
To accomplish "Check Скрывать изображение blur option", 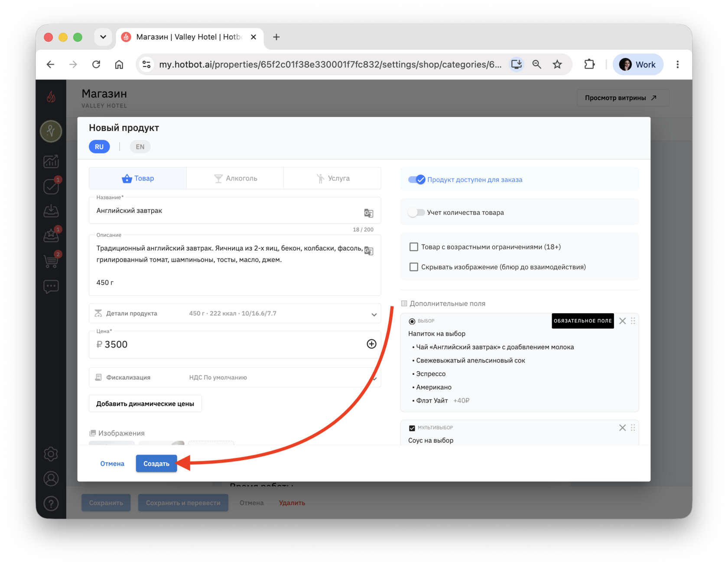I will point(414,267).
